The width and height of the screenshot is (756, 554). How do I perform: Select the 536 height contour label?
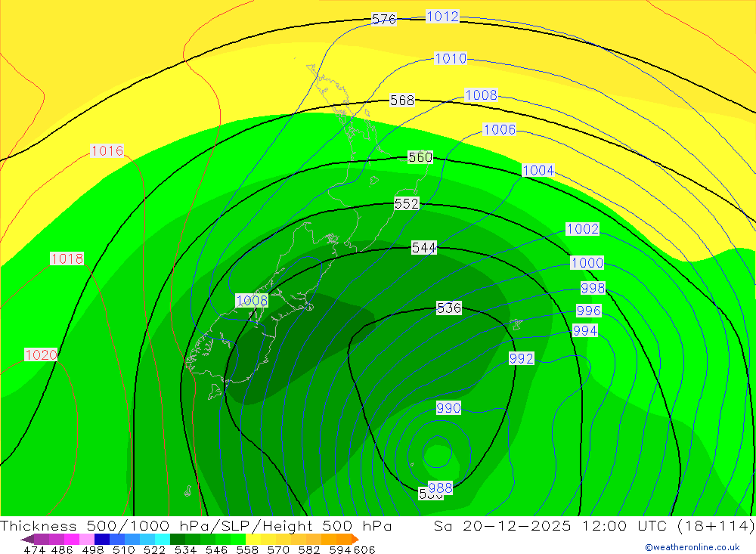pos(449,308)
